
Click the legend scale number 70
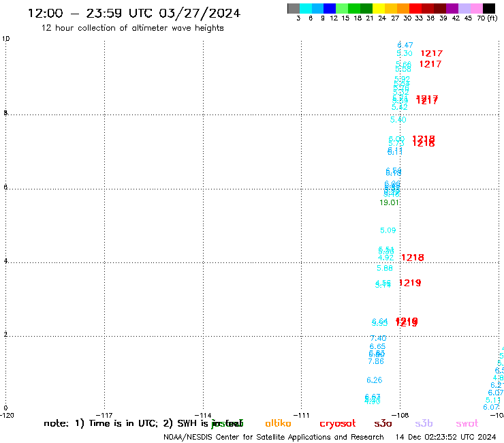(x=481, y=18)
